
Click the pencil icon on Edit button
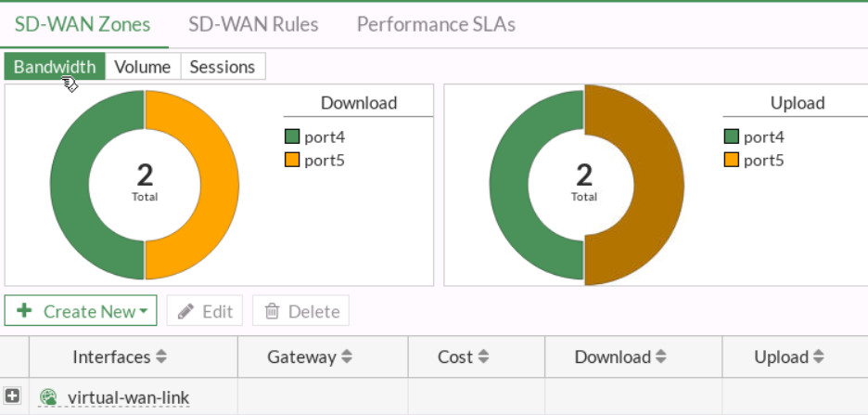click(x=186, y=311)
